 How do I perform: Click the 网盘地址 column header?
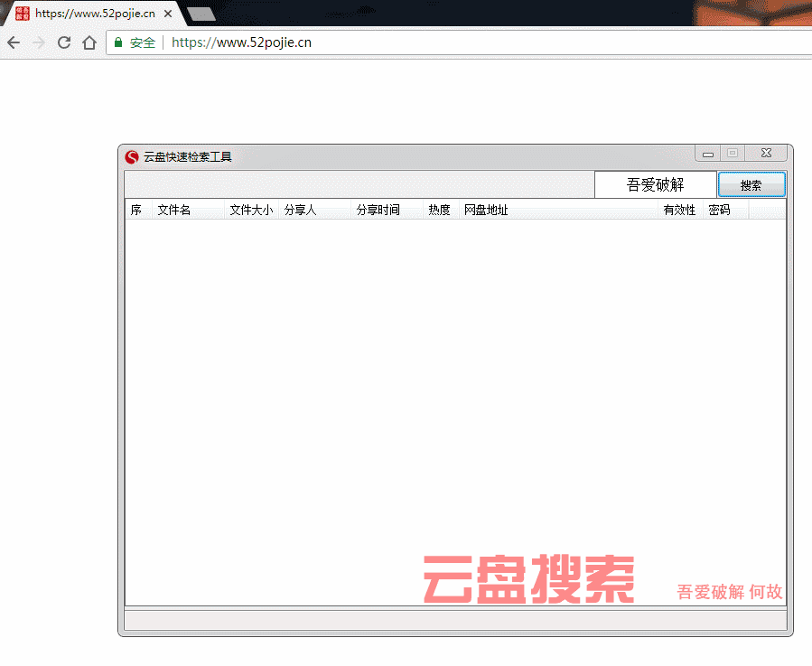pyautogui.click(x=486, y=210)
